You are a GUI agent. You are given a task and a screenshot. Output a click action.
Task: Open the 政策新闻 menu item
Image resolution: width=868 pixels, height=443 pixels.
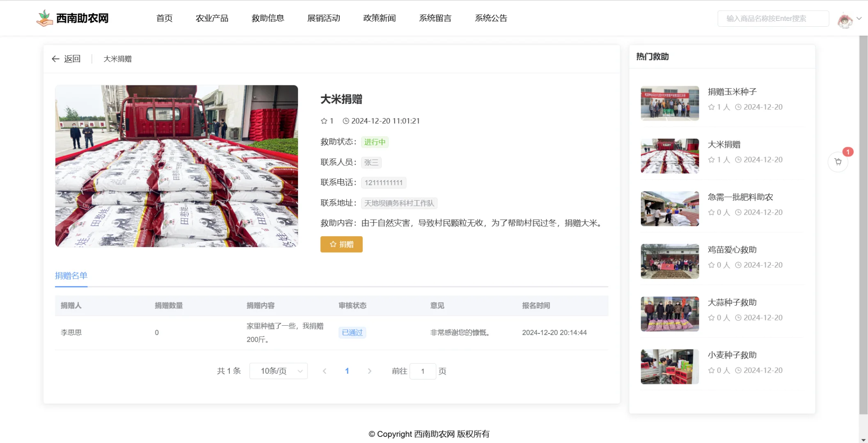coord(379,18)
